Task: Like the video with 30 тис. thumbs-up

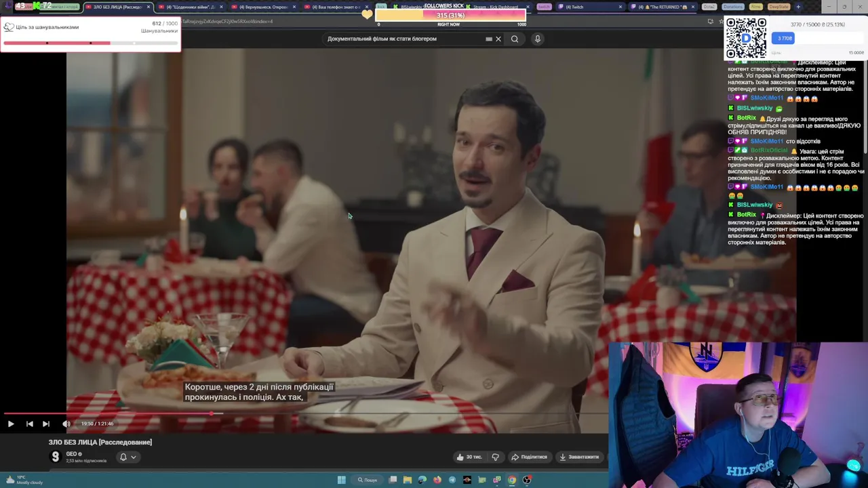Action: click(x=469, y=457)
